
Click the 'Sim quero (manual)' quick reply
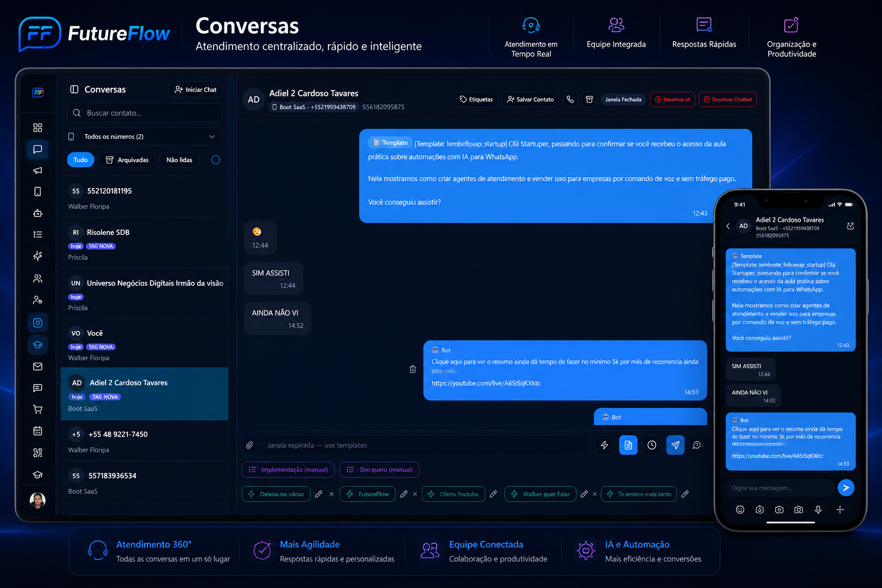coord(380,470)
